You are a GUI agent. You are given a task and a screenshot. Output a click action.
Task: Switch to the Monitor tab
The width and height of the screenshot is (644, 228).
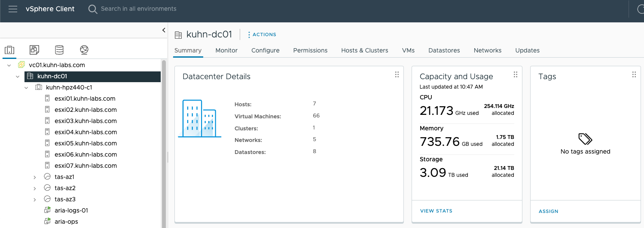226,50
